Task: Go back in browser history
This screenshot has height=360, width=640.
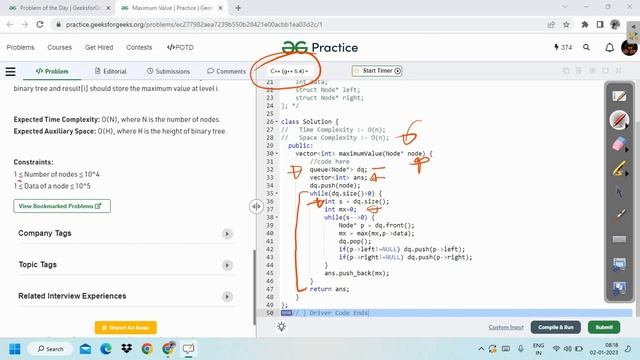Action: point(10,24)
